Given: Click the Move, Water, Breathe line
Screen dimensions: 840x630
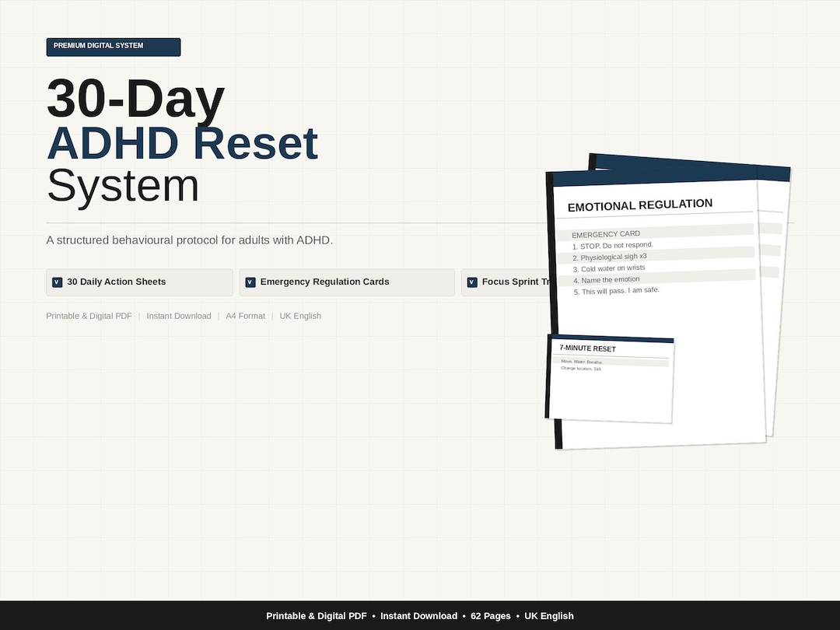Looking at the screenshot, I should point(582,362).
